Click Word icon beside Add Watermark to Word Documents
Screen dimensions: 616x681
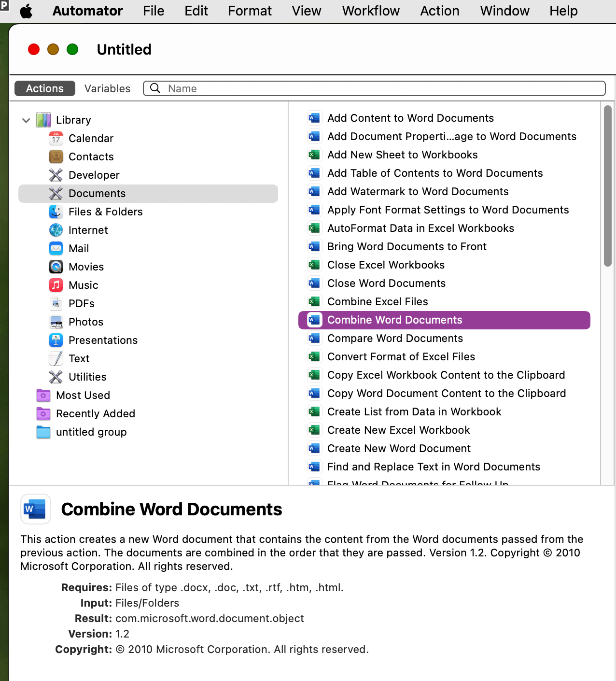[x=314, y=191]
